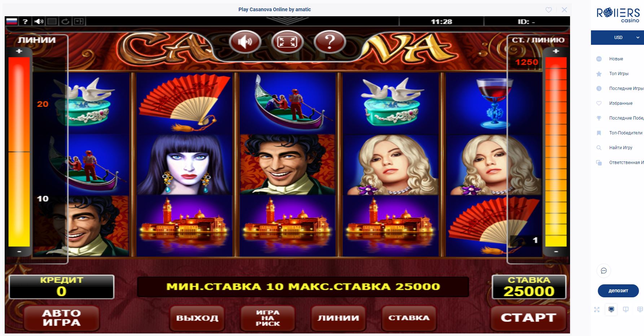Adjust the СТ./ЛИНИЮ bet level bar

(556, 152)
